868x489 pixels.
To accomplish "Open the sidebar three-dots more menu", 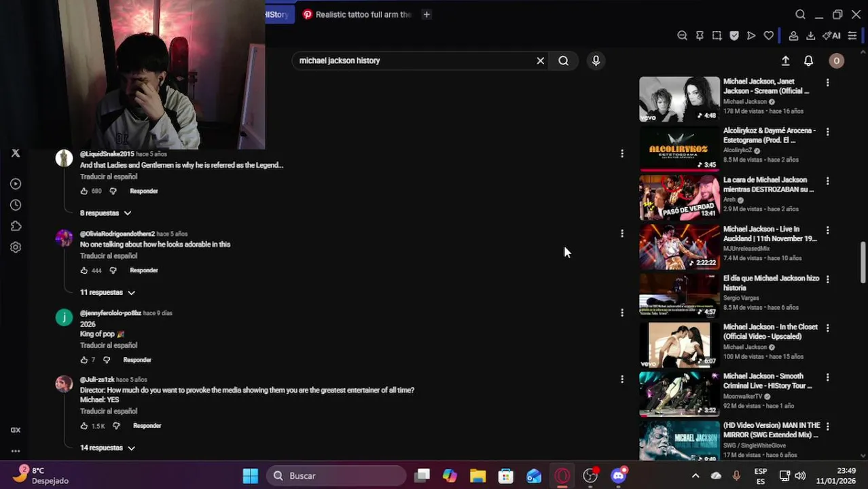I will coord(16,451).
